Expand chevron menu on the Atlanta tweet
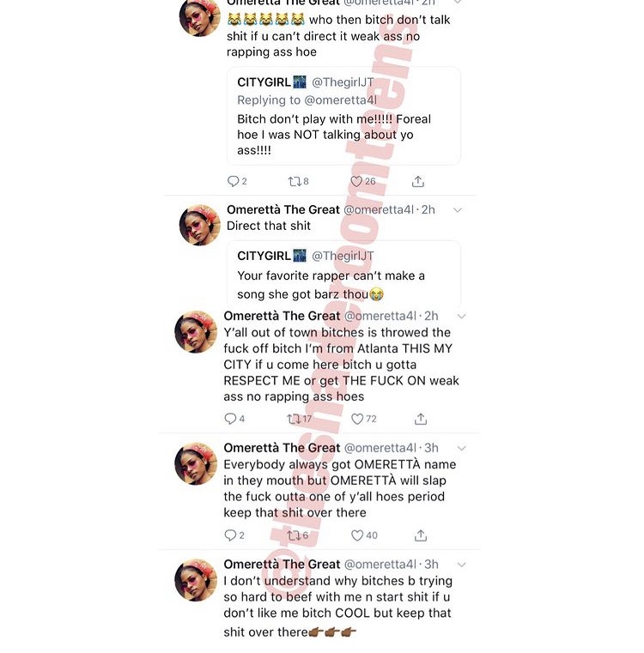This screenshot has width=644, height=653. coord(461,316)
